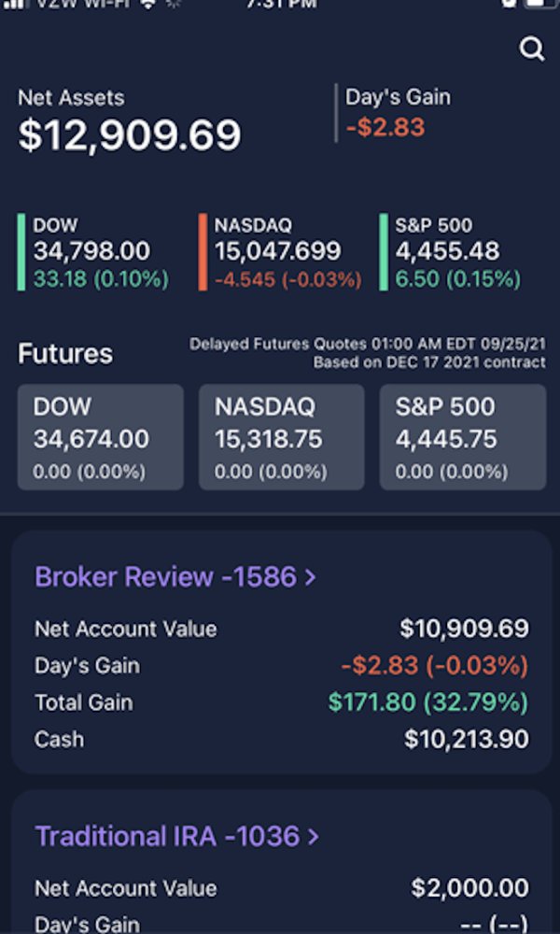Open the Traditional IRA -1036 account
The width and height of the screenshot is (560, 934).
(167, 836)
